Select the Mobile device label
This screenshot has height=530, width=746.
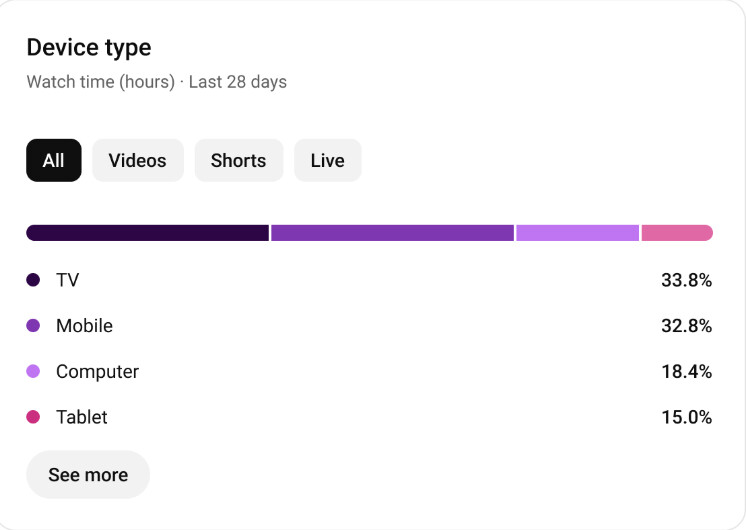coord(84,326)
